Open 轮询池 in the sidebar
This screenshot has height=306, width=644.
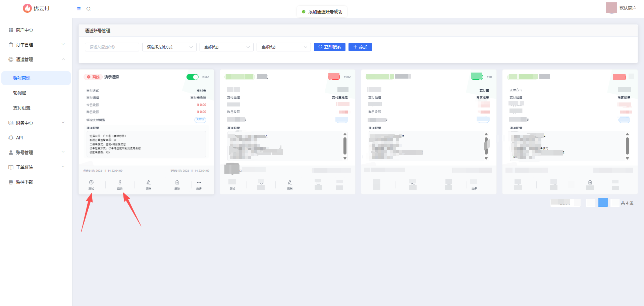coord(20,93)
